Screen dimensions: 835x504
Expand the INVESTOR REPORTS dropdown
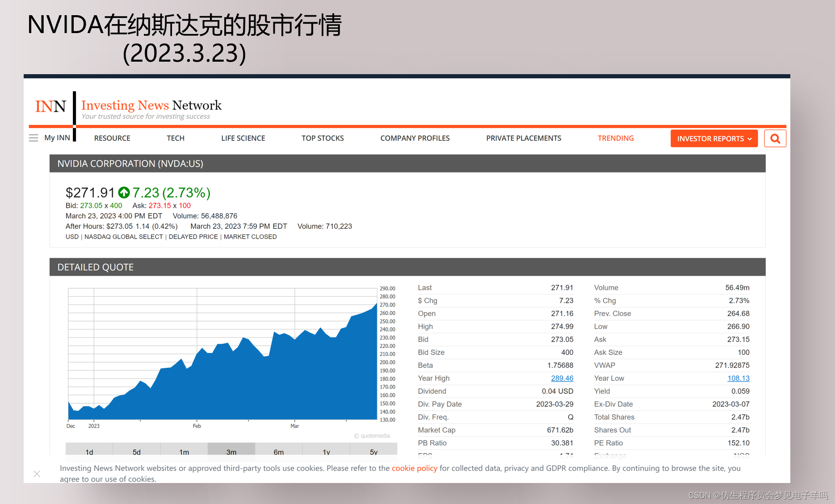[714, 139]
